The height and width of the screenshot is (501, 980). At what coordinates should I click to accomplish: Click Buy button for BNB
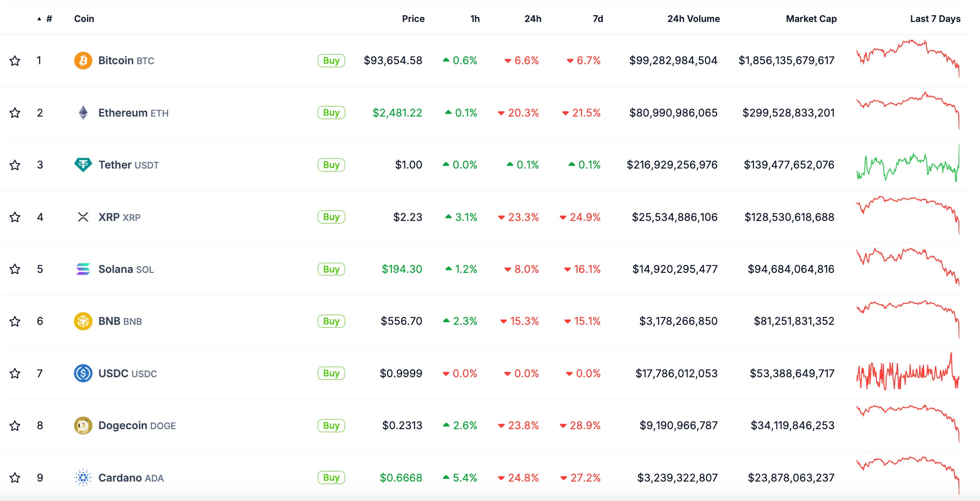tap(331, 321)
